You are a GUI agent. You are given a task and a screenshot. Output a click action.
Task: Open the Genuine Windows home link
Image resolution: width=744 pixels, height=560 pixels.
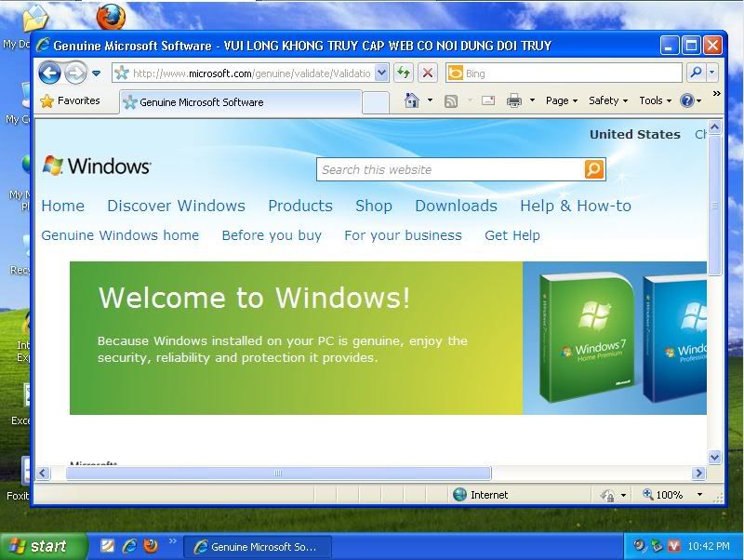point(120,235)
